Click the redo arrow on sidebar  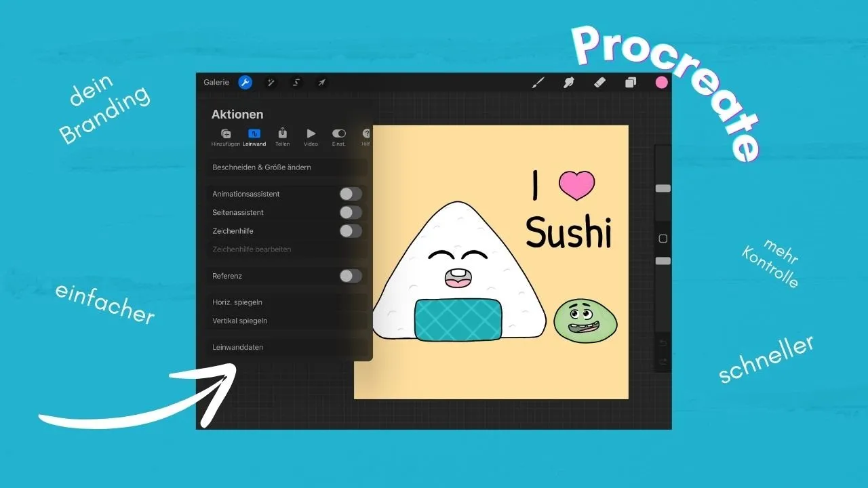coord(663,362)
